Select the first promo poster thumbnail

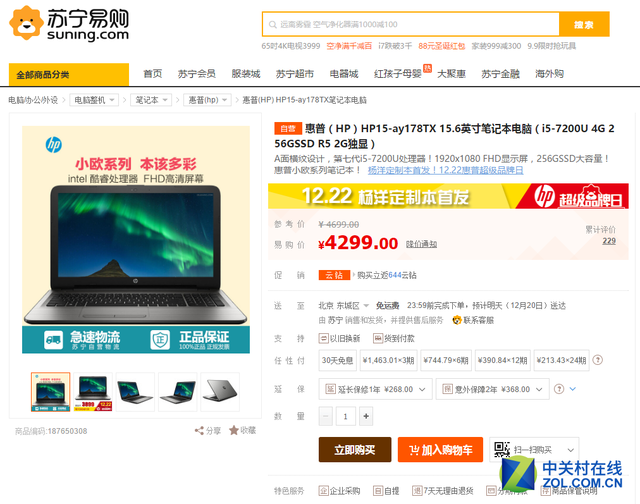[x=51, y=392]
